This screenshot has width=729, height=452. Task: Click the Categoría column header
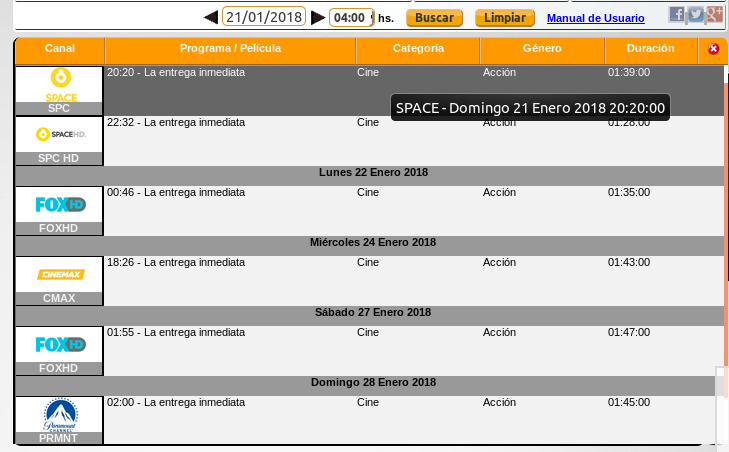click(418, 49)
